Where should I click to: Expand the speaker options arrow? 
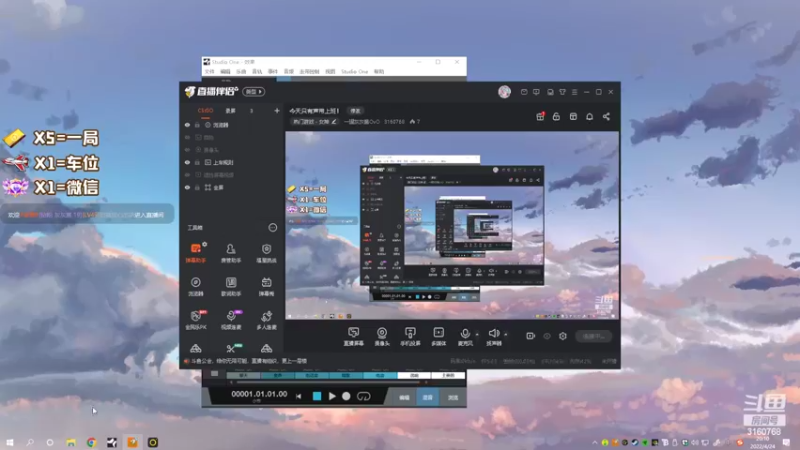[506, 334]
